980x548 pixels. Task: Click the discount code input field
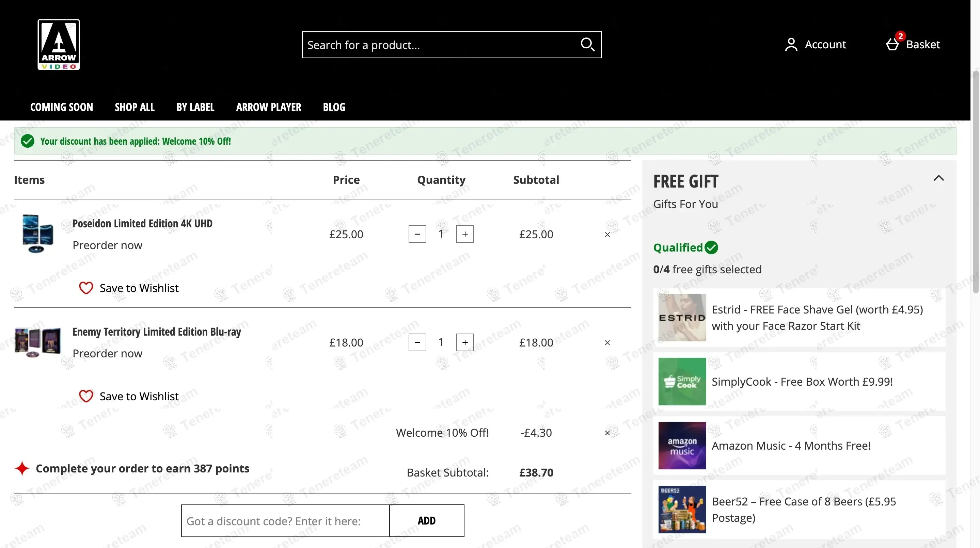coord(285,521)
